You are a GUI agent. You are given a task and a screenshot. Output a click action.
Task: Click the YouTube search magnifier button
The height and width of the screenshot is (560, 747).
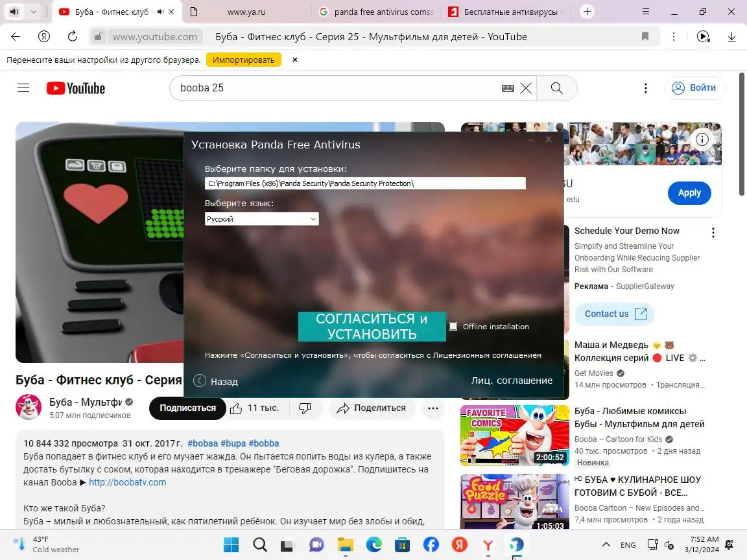tap(556, 88)
